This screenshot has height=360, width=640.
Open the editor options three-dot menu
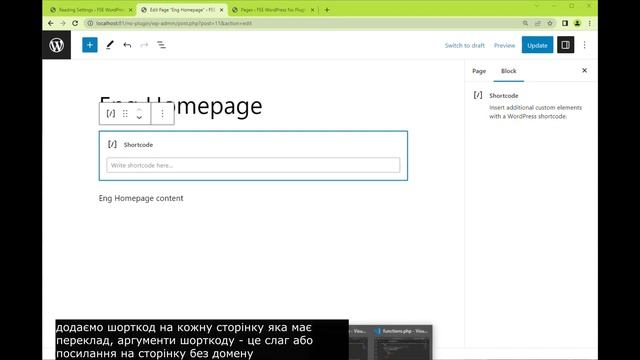tap(584, 45)
